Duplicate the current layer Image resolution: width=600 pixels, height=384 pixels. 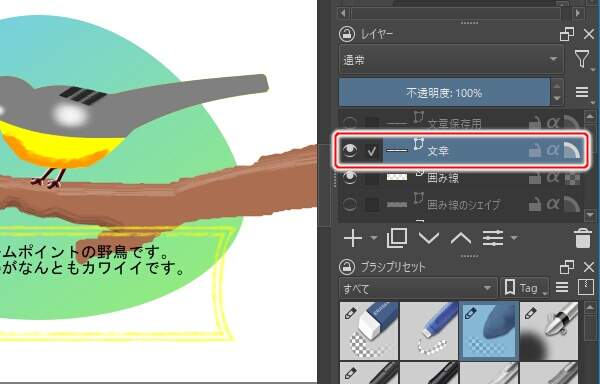tap(397, 238)
